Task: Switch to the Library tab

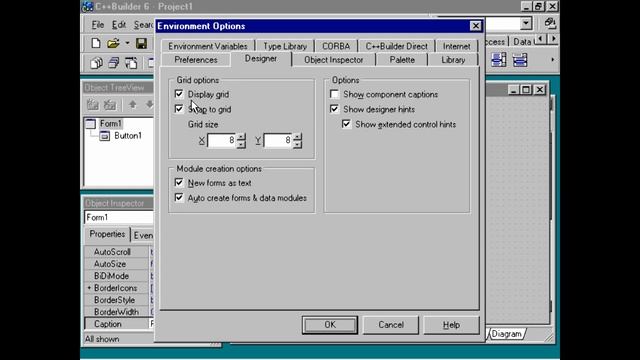Action: [453, 60]
